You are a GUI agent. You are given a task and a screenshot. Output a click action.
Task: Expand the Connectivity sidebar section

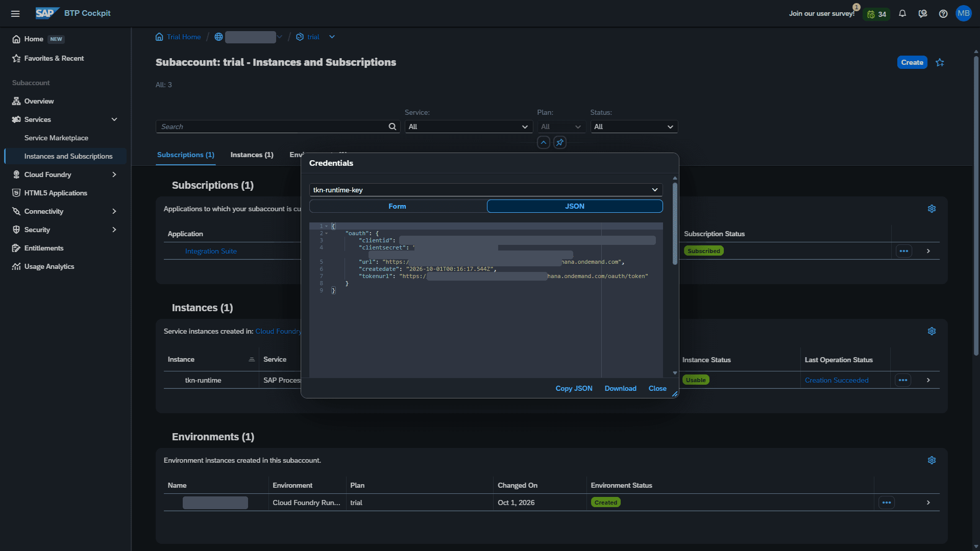pos(114,211)
